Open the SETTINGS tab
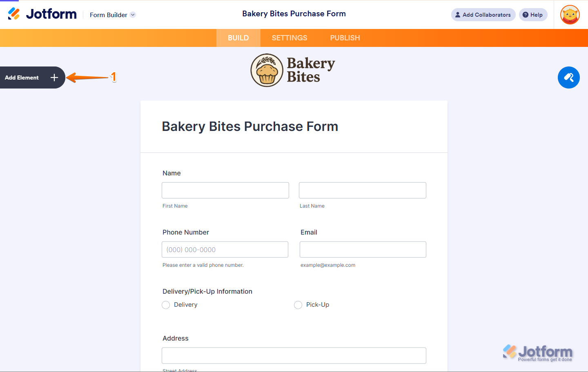The height and width of the screenshot is (372, 588). [x=289, y=38]
